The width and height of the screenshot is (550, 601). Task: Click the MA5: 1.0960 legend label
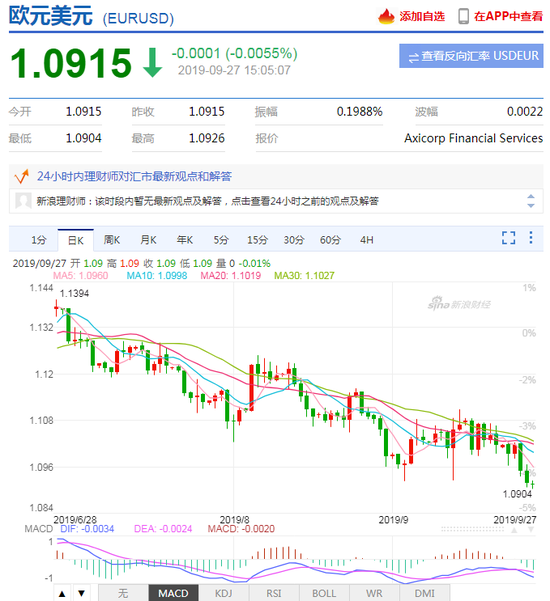tap(80, 276)
